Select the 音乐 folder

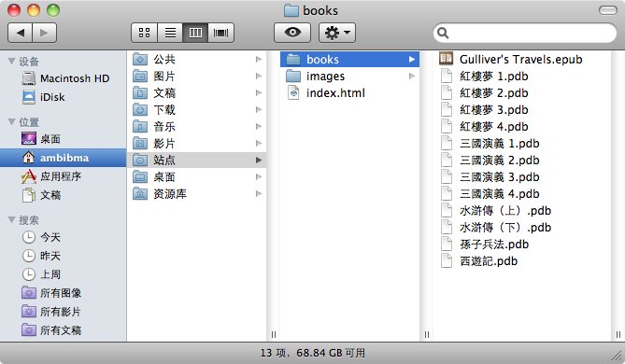197,127
